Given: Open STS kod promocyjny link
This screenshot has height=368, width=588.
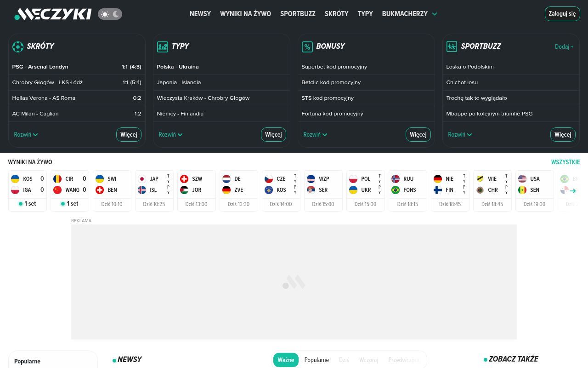Looking at the screenshot, I should pyautogui.click(x=366, y=98).
